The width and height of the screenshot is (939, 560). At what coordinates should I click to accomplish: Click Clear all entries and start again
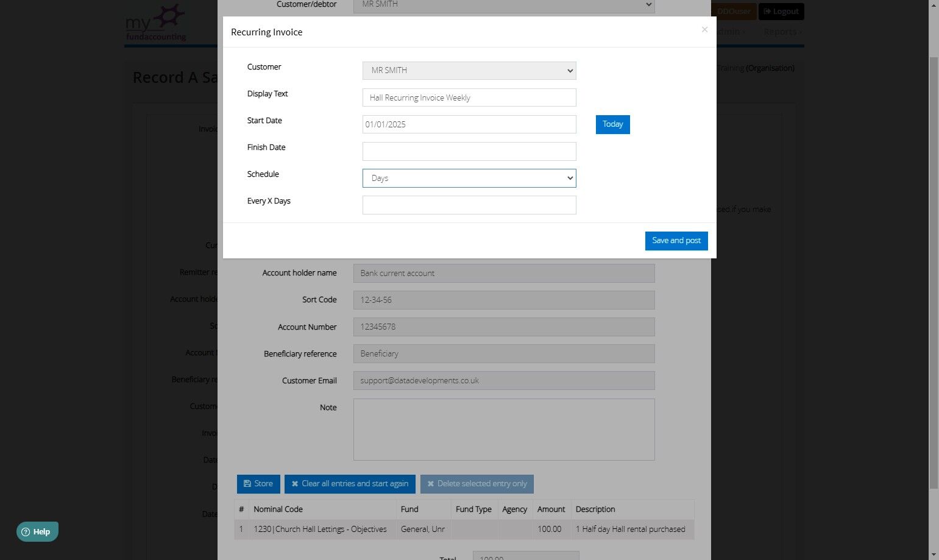tap(350, 484)
